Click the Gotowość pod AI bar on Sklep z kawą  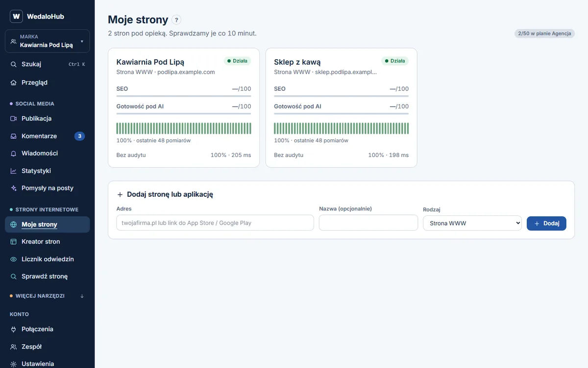341,114
